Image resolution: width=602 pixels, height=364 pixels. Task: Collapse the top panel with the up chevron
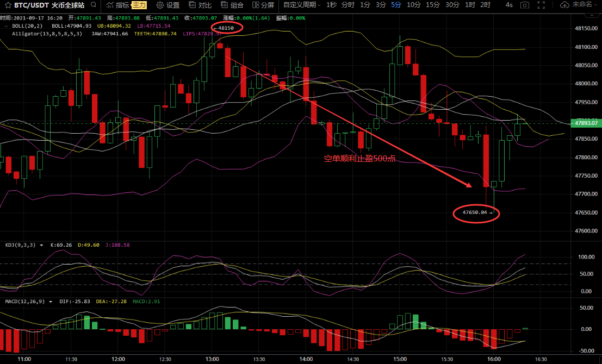point(591,16)
